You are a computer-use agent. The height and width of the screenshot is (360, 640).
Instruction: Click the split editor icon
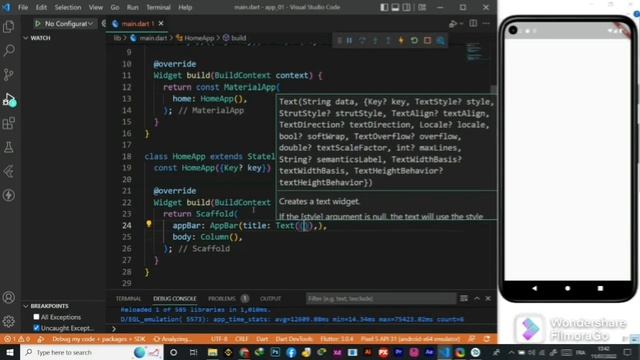point(473,24)
